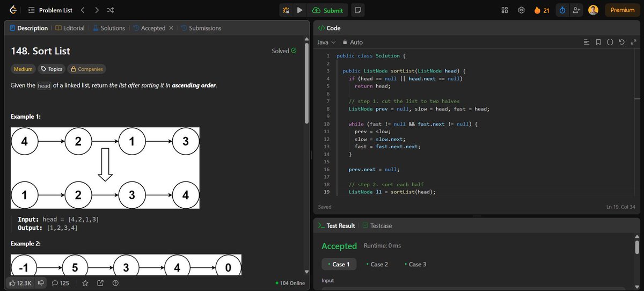Click the Premium button
Screen dimensions: 644x291
tap(623, 10)
